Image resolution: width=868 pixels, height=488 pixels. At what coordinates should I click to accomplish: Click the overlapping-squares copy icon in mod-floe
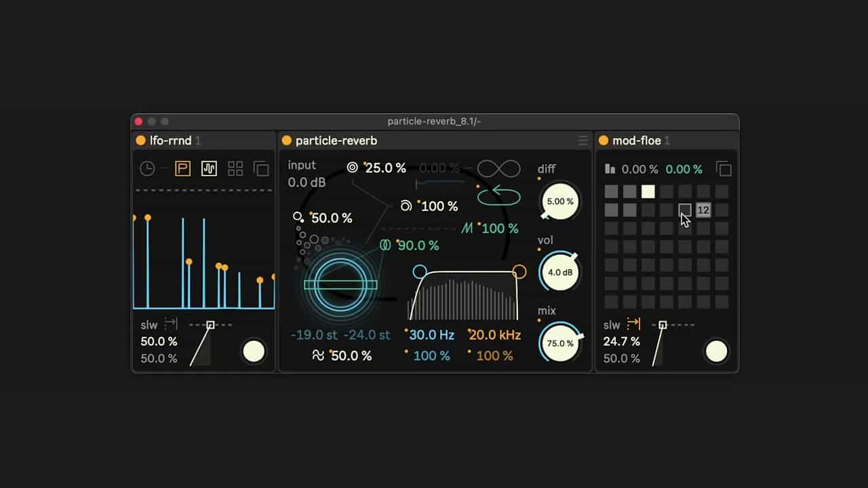tap(724, 169)
